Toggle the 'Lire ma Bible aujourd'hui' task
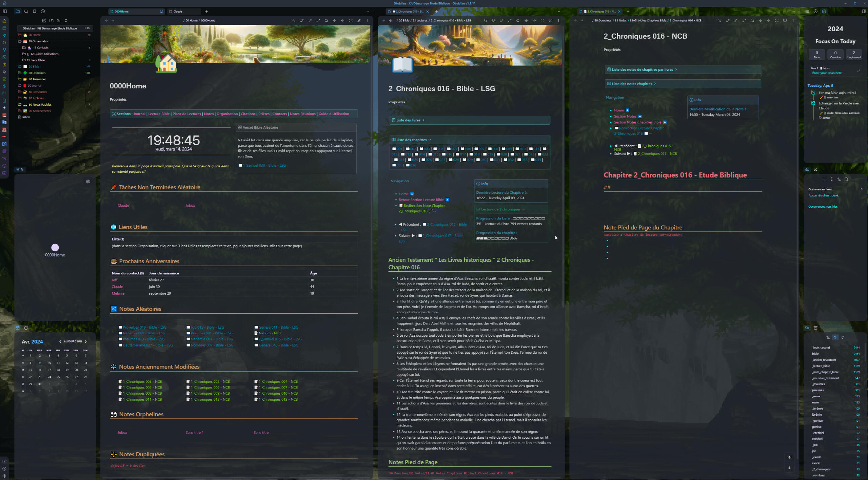This screenshot has width=868, height=480. point(813,92)
